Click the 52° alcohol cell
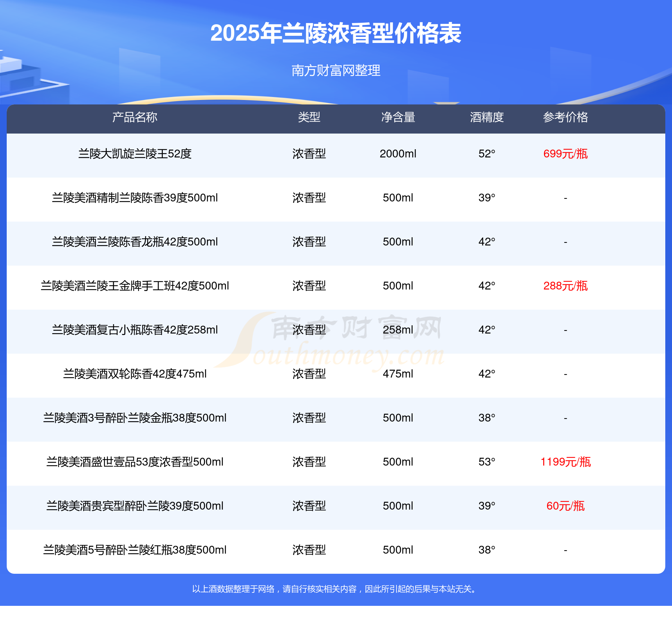This screenshot has width=672, height=623. tap(487, 154)
